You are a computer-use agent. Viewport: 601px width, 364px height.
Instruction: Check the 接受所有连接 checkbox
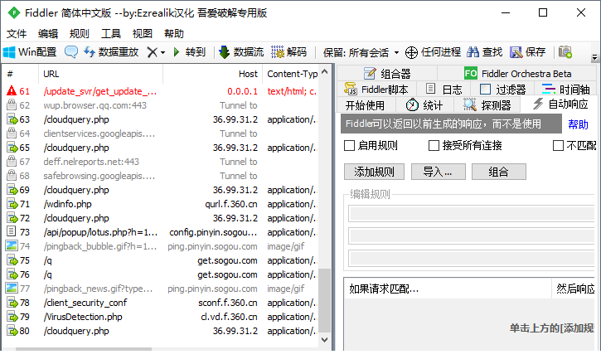pos(434,145)
